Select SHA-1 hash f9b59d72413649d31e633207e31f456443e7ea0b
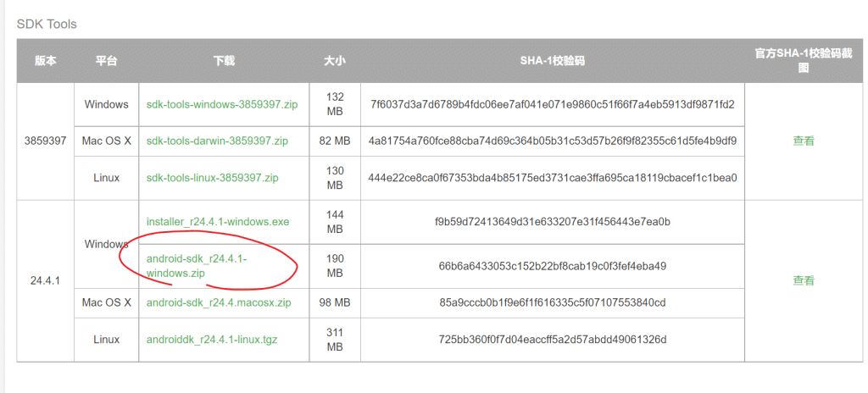 (x=553, y=222)
